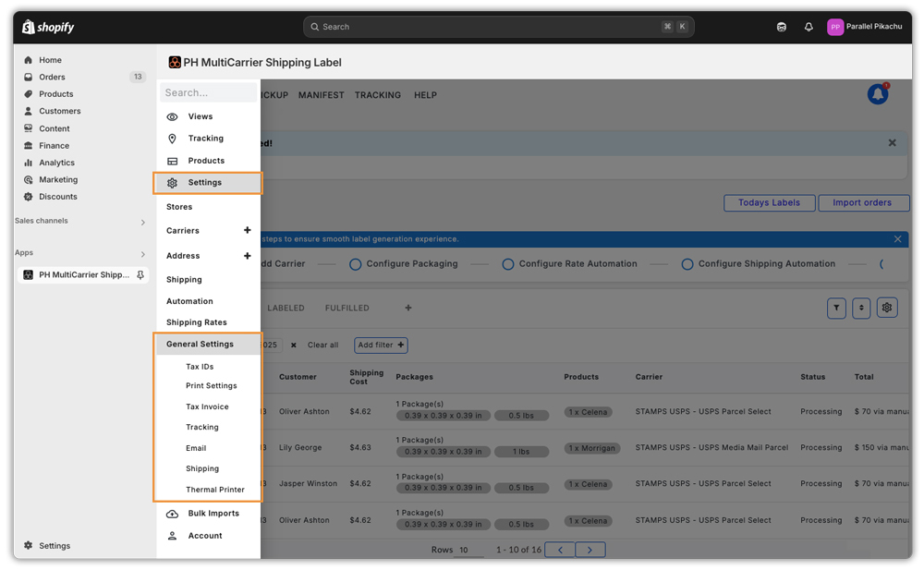Viewport: 924px width, 570px height.
Task: Select the Configure Packaging step circle
Action: coord(356,264)
